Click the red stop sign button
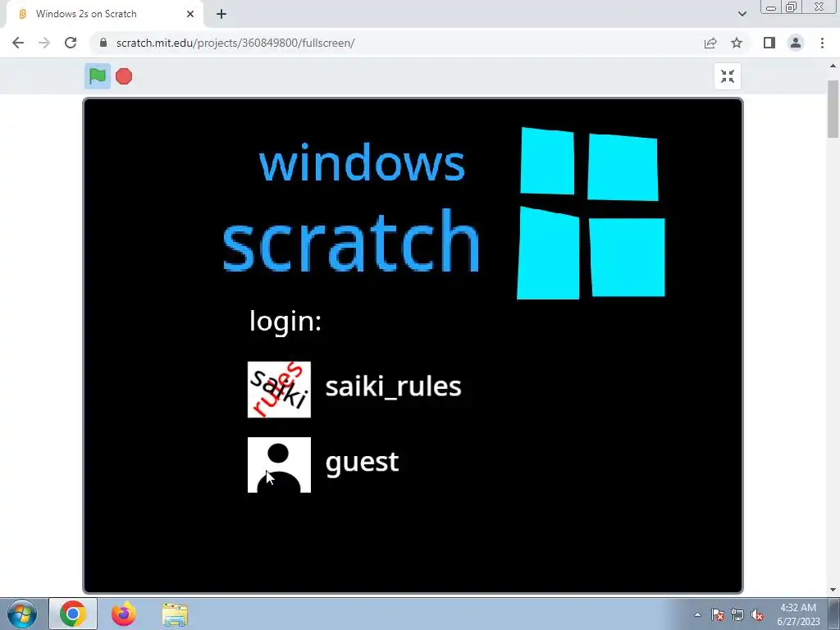Screen dimensions: 840x630 click(124, 76)
